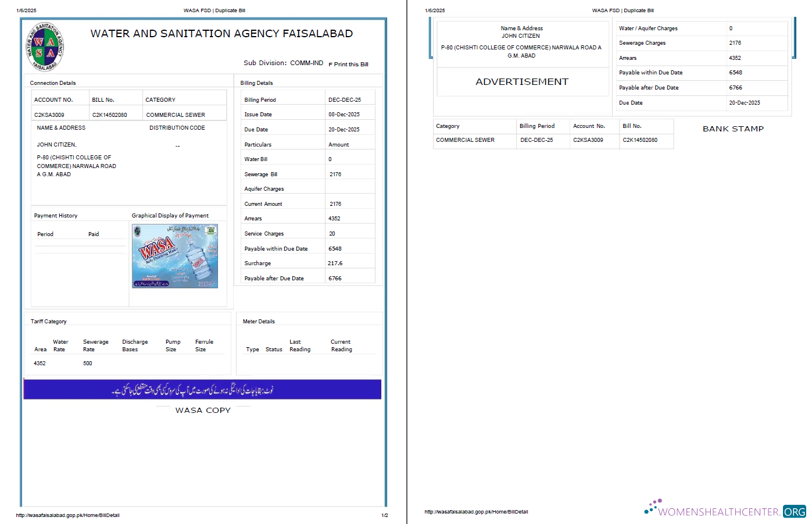This screenshot has height=524, width=812.
Task: Click the JOHN CITIZEN name and address block
Action: click(x=522, y=42)
